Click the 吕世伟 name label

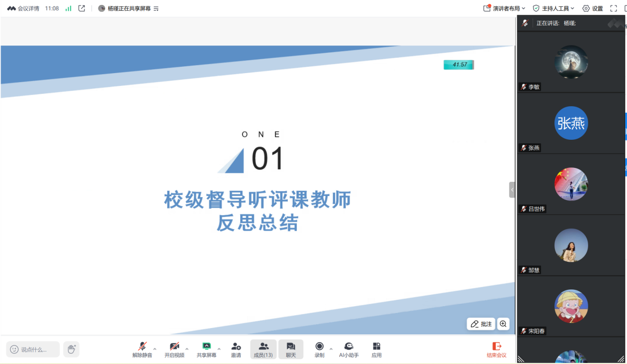[537, 209]
